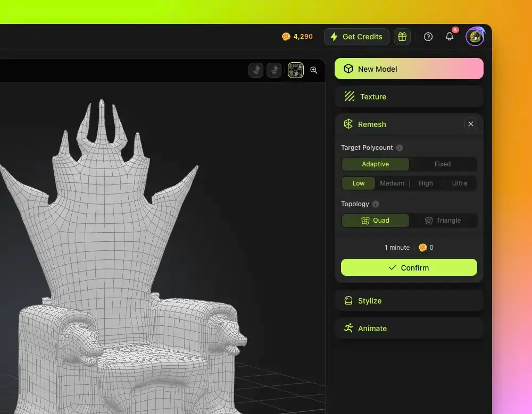Select the Texture tool
This screenshot has height=414, width=532.
(x=409, y=96)
